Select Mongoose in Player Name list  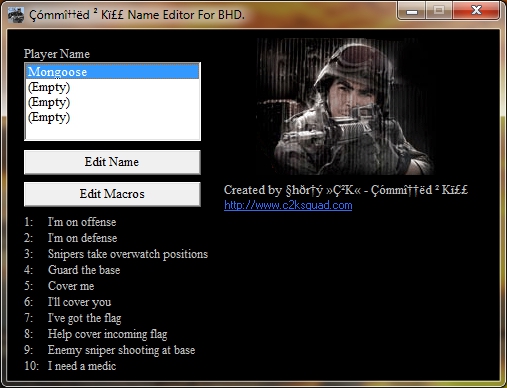[113, 72]
